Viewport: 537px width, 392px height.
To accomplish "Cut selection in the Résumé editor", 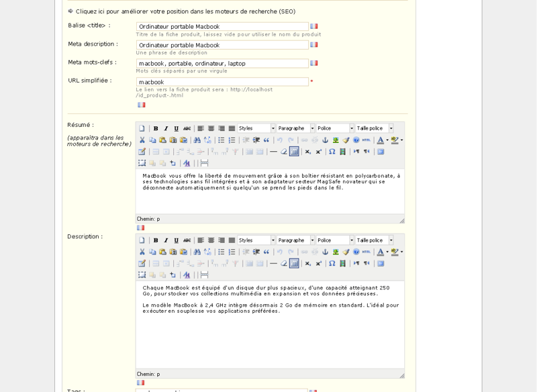I will coord(142,140).
